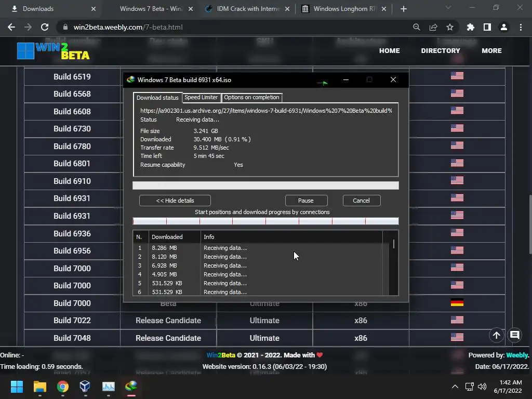This screenshot has height=399, width=532.
Task: Open Options on completion tab
Action: [x=251, y=97]
